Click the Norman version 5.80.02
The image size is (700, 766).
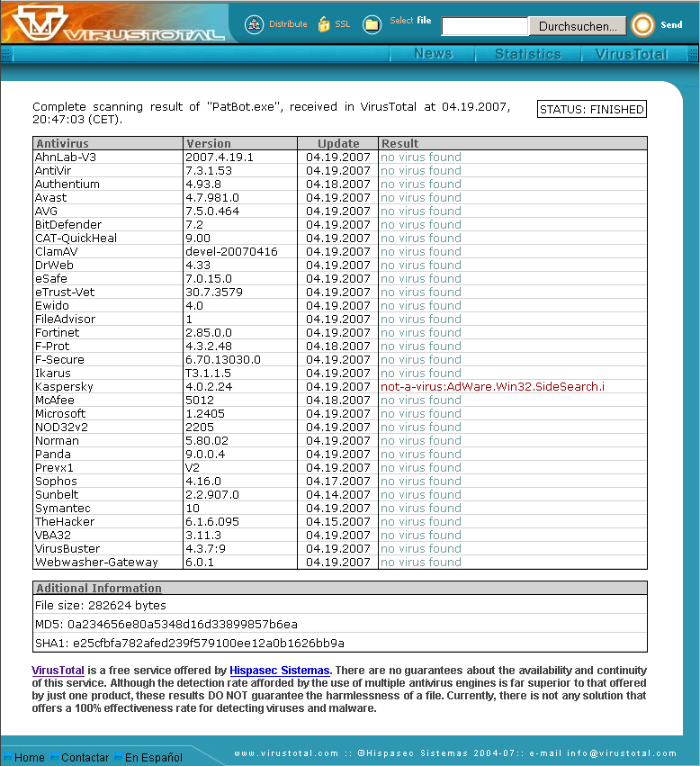(x=207, y=441)
